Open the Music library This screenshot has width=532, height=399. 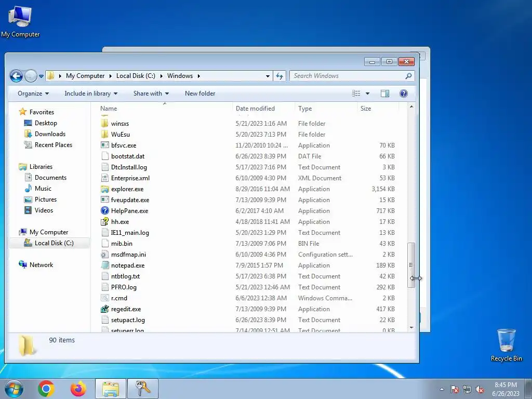pyautogui.click(x=38, y=188)
